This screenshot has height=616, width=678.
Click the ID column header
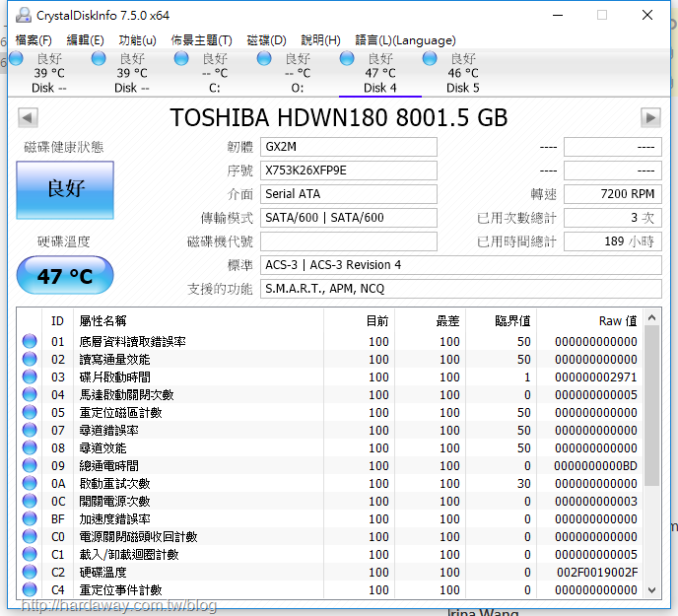[x=57, y=321]
